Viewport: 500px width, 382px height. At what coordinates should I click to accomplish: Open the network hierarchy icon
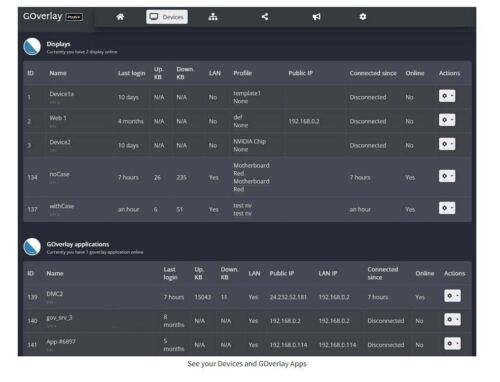coord(213,17)
